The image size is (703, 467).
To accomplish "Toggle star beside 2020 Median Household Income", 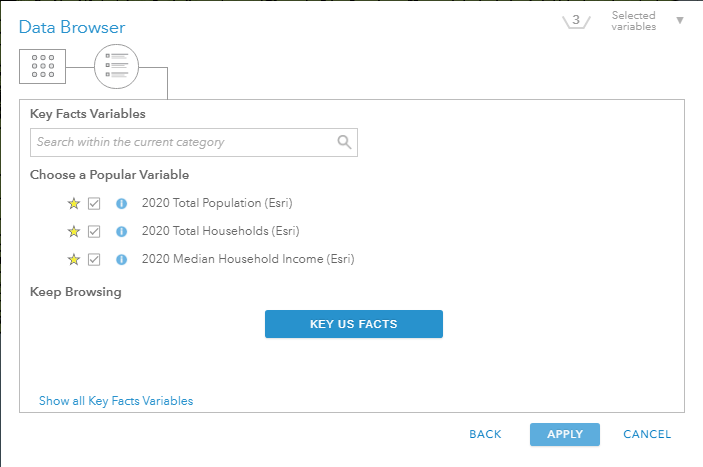I will (x=73, y=260).
